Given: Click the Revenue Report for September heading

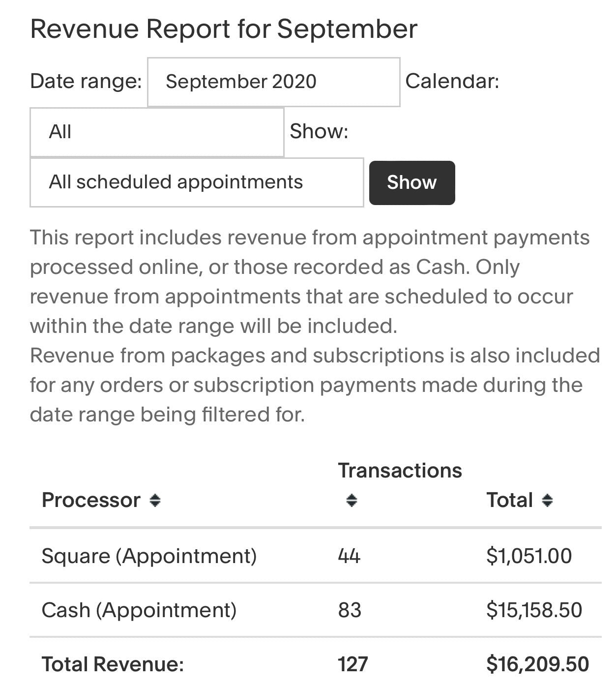Looking at the screenshot, I should 224,29.
